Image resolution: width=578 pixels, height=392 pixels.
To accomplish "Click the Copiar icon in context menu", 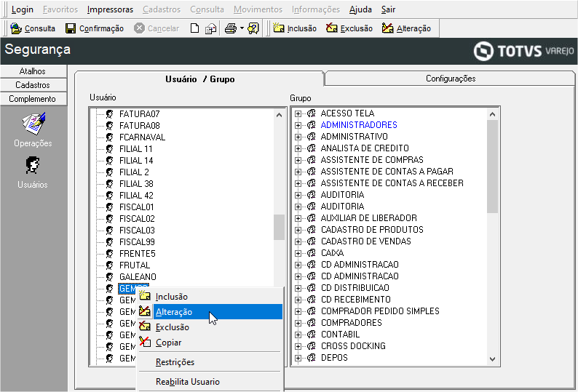I will coord(144,342).
